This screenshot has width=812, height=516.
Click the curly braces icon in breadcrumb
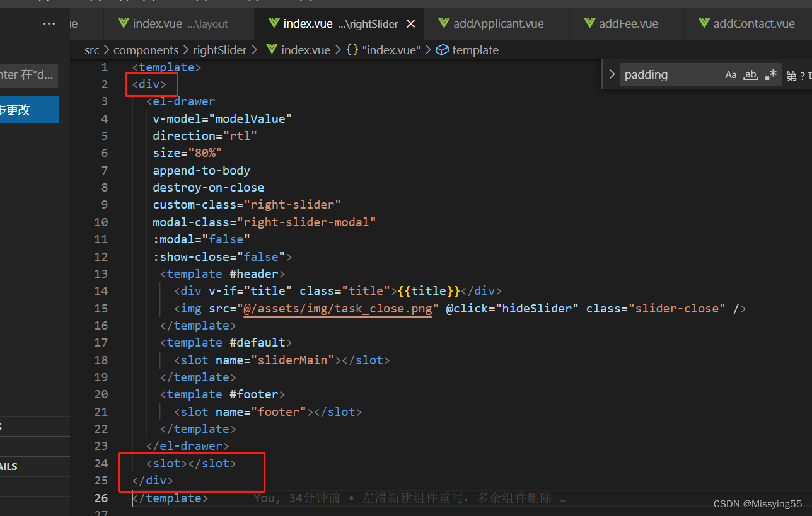click(x=352, y=50)
